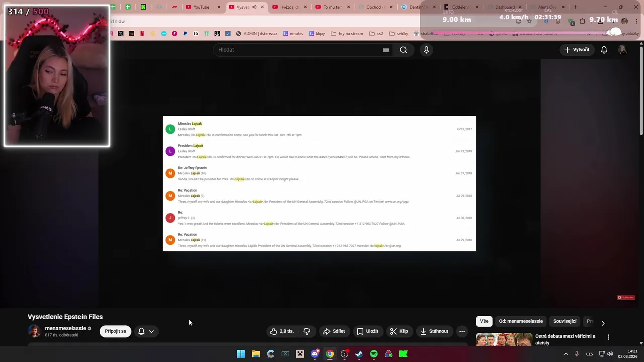Like the video (2,8 tis.)
Image resolution: width=644 pixels, height=362 pixels.
point(282,331)
